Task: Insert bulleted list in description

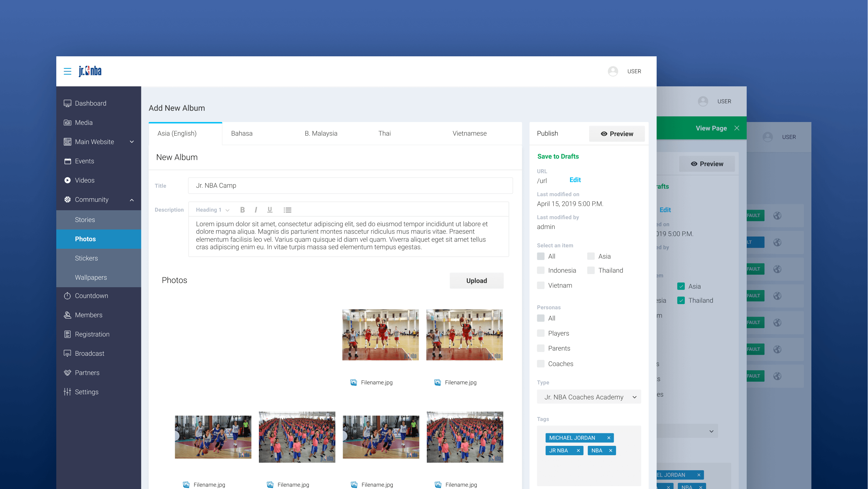Action: click(287, 210)
